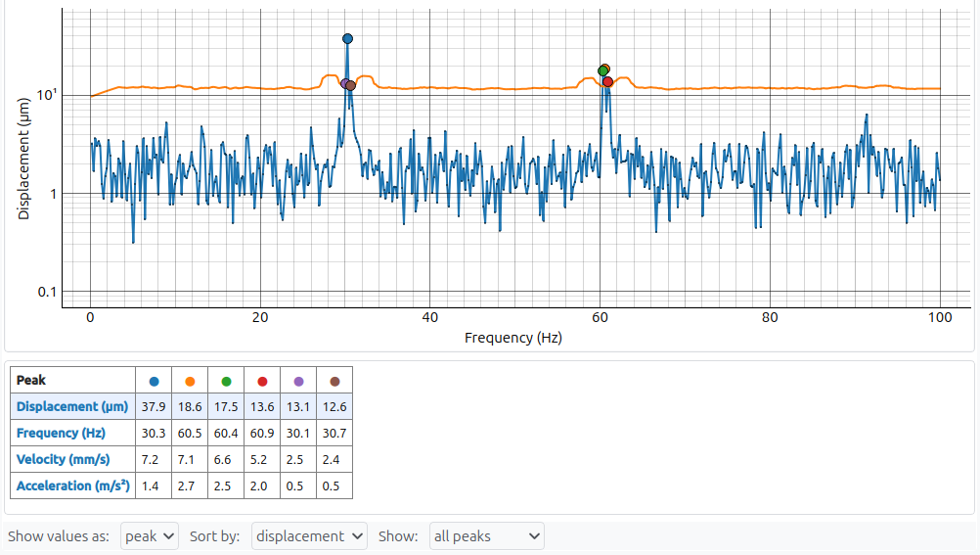The image size is (980, 555).
Task: Click the displacement value 12.6
Action: (x=334, y=407)
